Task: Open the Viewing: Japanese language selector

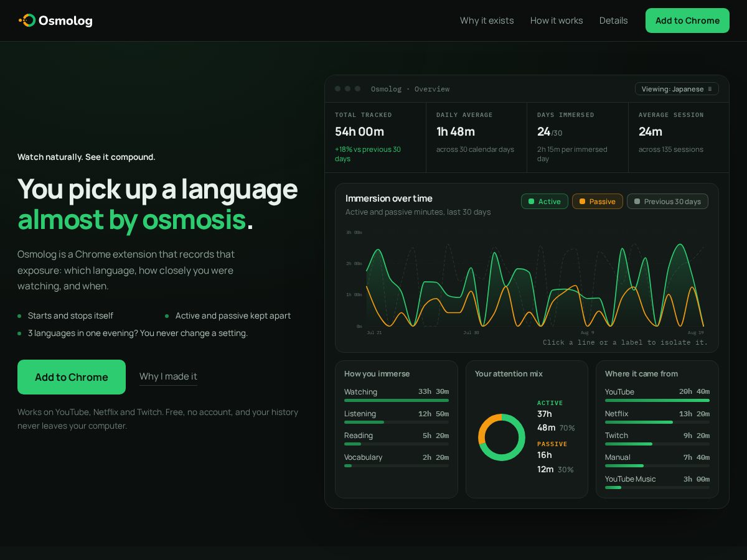Action: pos(677,89)
